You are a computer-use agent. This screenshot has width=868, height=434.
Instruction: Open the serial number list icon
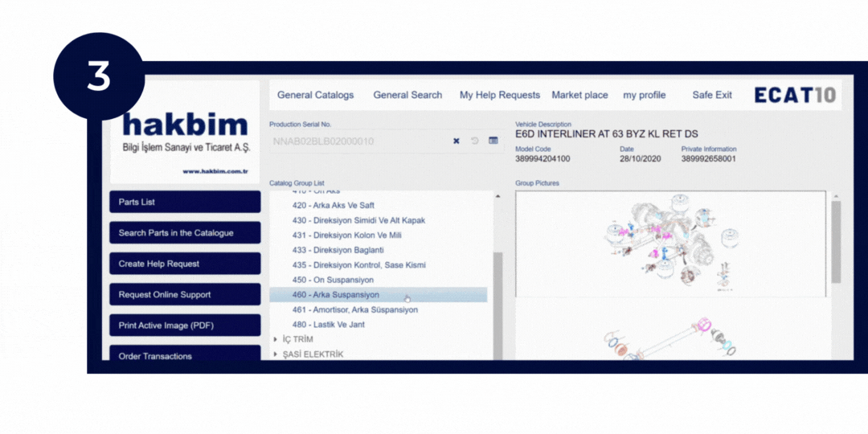point(493,141)
